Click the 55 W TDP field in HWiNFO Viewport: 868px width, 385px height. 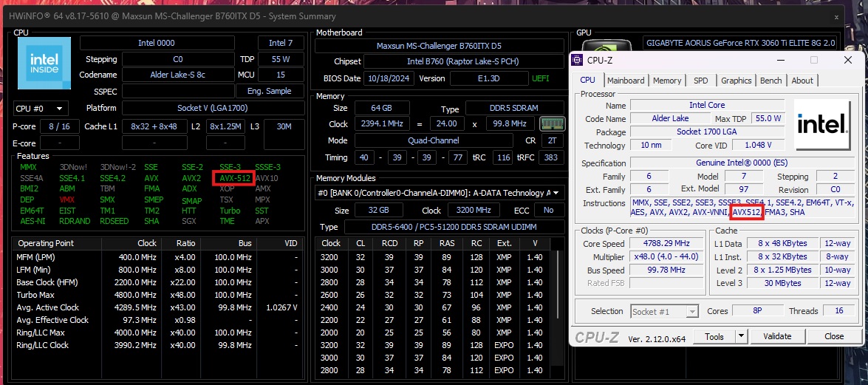point(281,59)
